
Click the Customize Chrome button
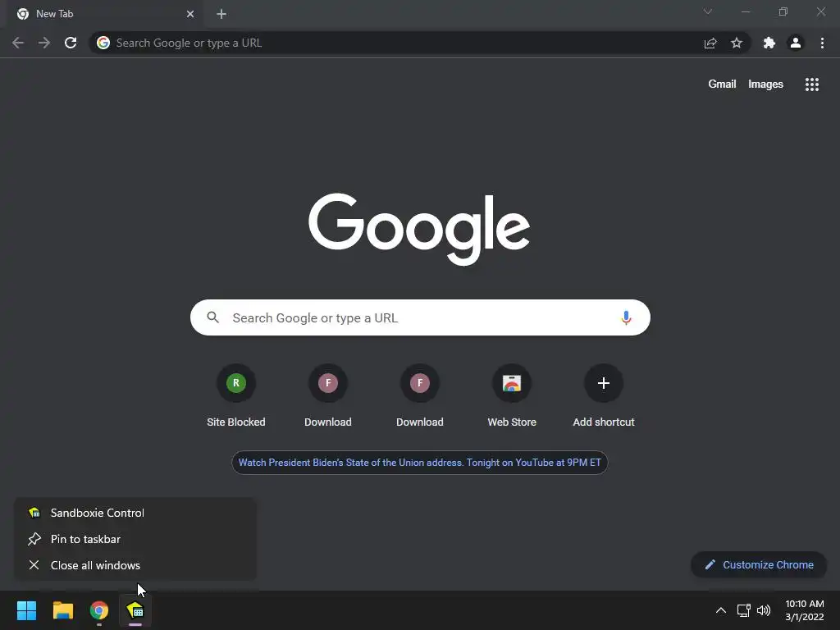(x=759, y=564)
